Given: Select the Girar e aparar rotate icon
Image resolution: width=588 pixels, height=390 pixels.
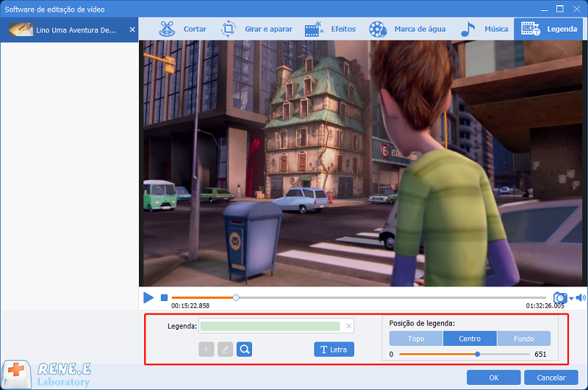Looking at the screenshot, I should point(228,29).
